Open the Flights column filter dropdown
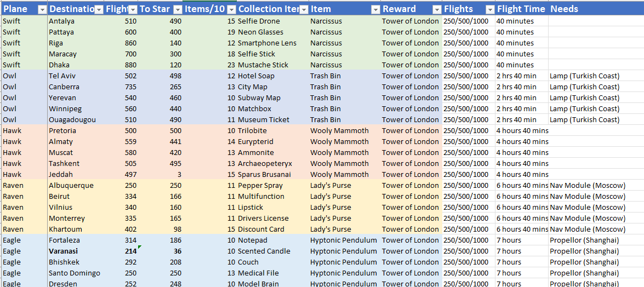This screenshot has height=287, width=644. click(489, 9)
